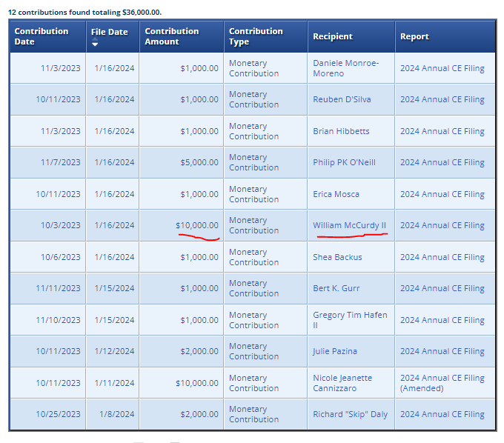The image size is (504, 443).
Task: Open Philip PK O'Neill recipient page
Action: click(x=344, y=162)
